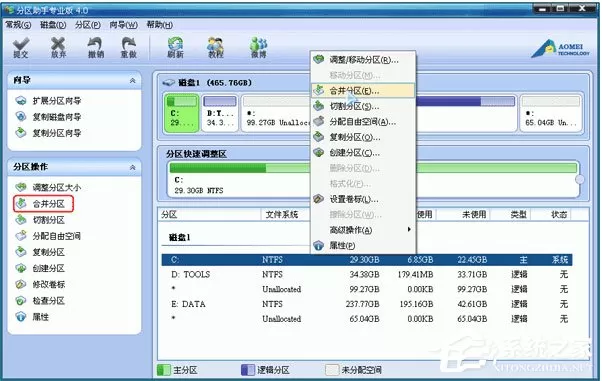Image resolution: width=602 pixels, height=381 pixels.
Task: Click the 提交 (commit) toolbar icon
Action: pos(21,48)
